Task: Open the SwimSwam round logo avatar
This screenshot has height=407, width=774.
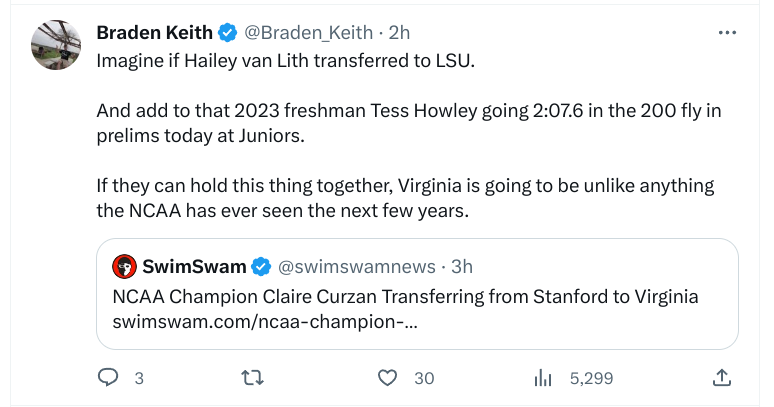Action: pyautogui.click(x=125, y=266)
